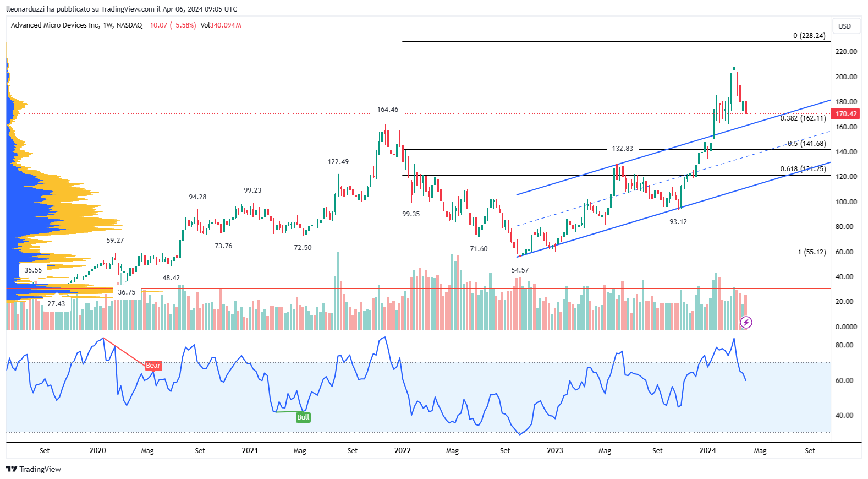Click the 2022 year on time axis

[403, 450]
